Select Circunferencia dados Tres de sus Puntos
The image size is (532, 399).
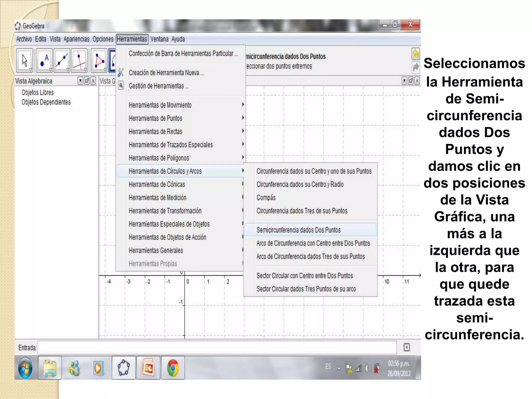point(302,211)
